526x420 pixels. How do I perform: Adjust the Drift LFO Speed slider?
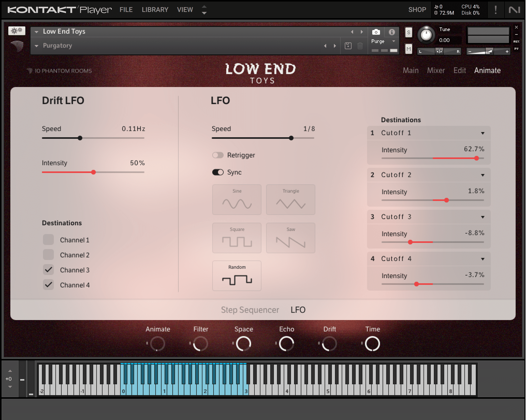(x=93, y=138)
